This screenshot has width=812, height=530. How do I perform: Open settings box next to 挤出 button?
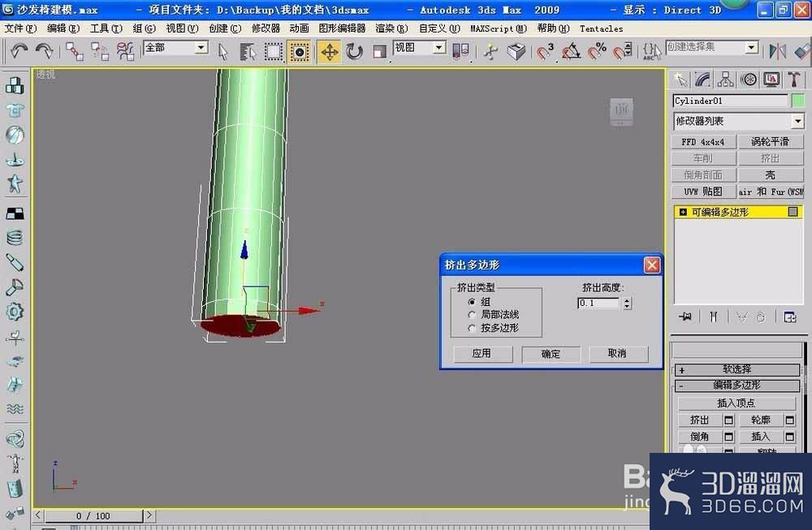pos(728,420)
